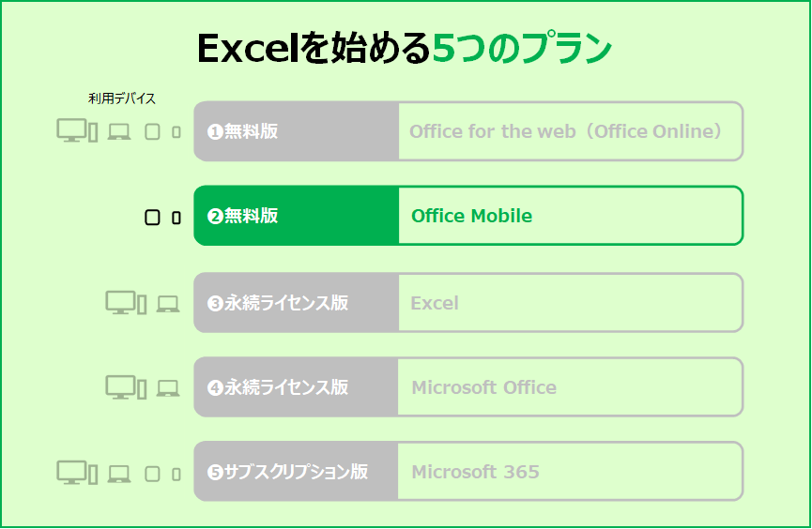Screen dimensions: 812x529
Task: Click the desktop PC icon beside Microsoft 365
Action: 77,473
